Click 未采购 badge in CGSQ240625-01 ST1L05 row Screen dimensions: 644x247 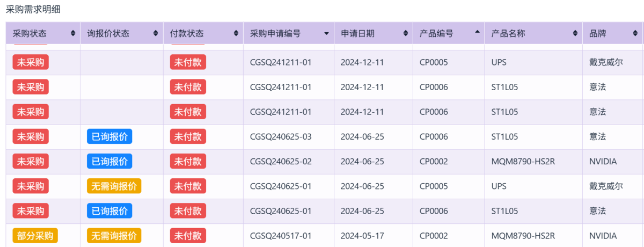pos(31,211)
